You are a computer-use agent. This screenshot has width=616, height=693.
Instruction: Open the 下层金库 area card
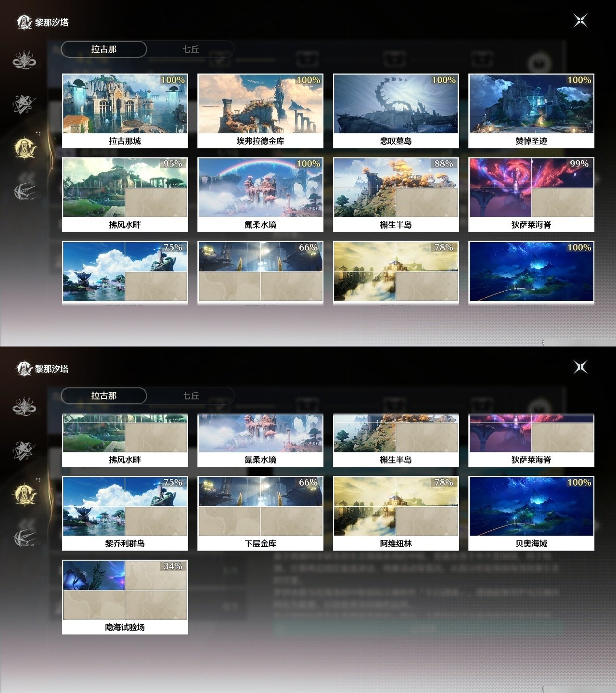click(260, 513)
